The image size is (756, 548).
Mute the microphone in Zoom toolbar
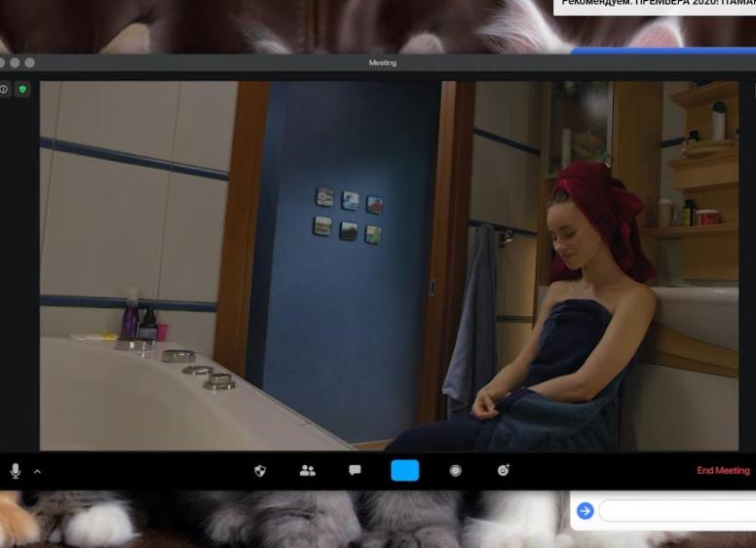[16, 471]
